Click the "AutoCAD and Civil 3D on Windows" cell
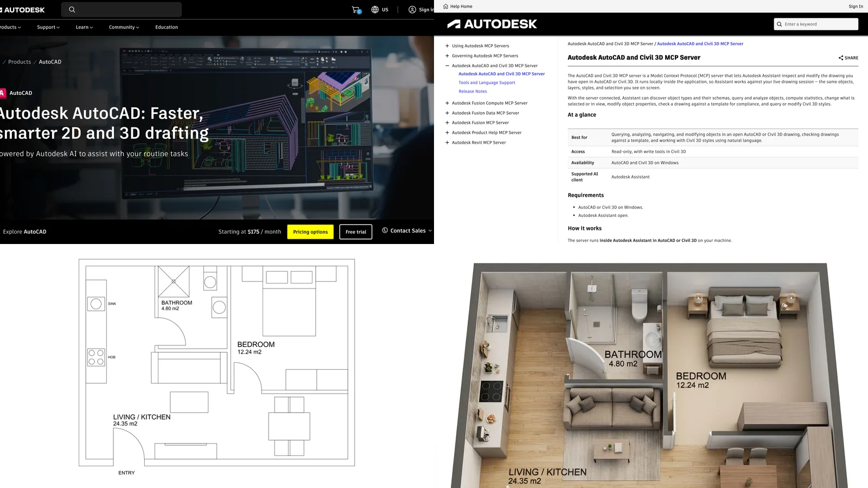 (644, 163)
